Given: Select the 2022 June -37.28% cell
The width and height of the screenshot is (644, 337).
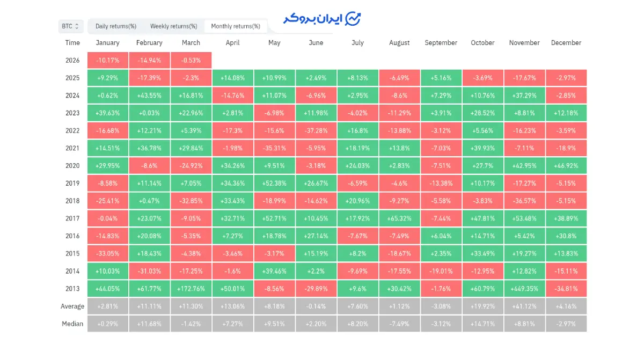Looking at the screenshot, I should click(316, 130).
